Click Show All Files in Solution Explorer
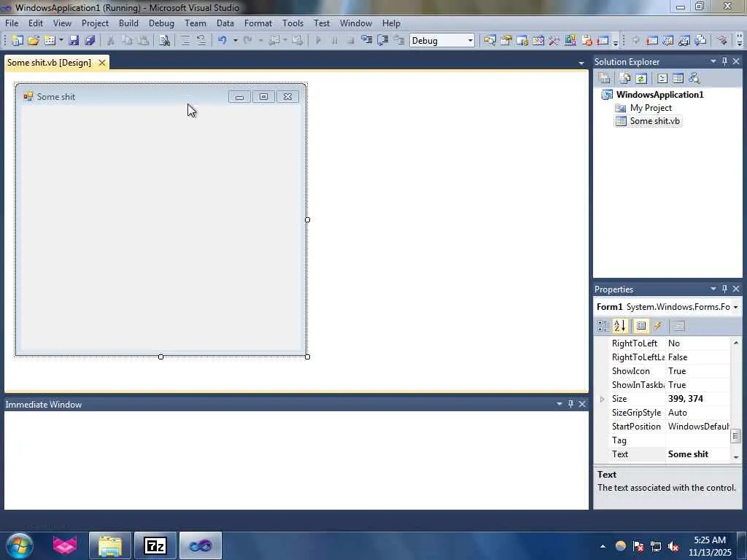 tap(625, 78)
